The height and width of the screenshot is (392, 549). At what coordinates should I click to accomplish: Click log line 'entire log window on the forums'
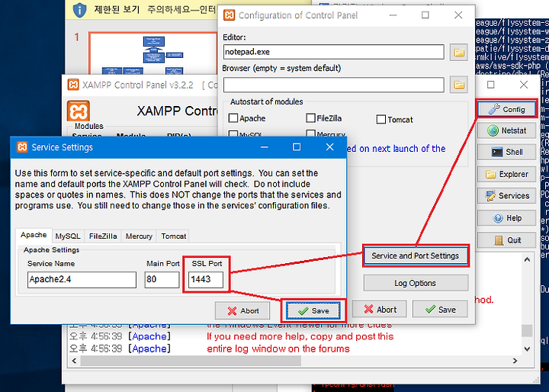(278, 349)
